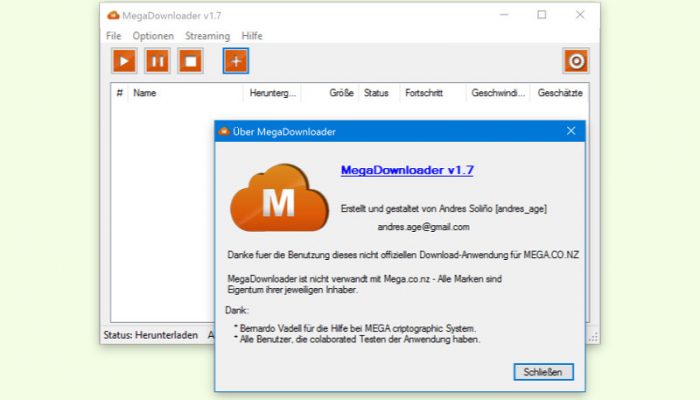Click the andres.age@gmail.com email text
This screenshot has width=700, height=400.
423,227
